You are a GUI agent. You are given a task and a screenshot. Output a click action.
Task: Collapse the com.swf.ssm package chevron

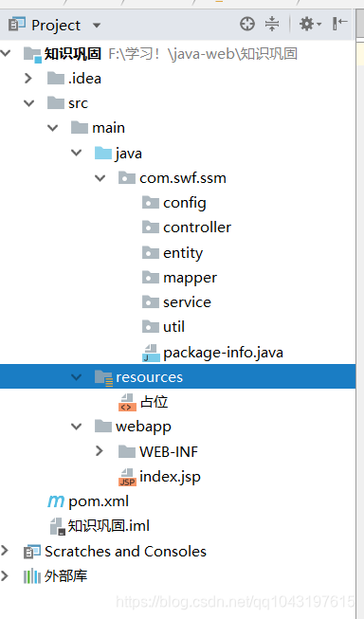point(100,178)
